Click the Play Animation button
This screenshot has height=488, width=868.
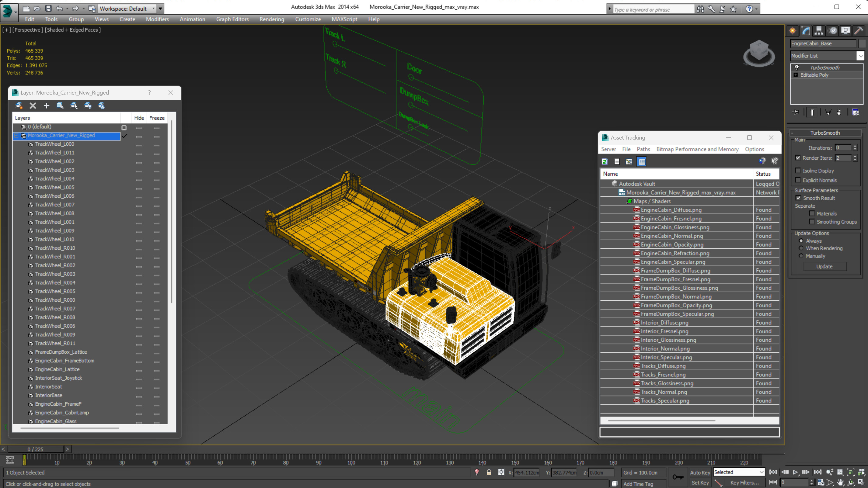click(x=795, y=472)
